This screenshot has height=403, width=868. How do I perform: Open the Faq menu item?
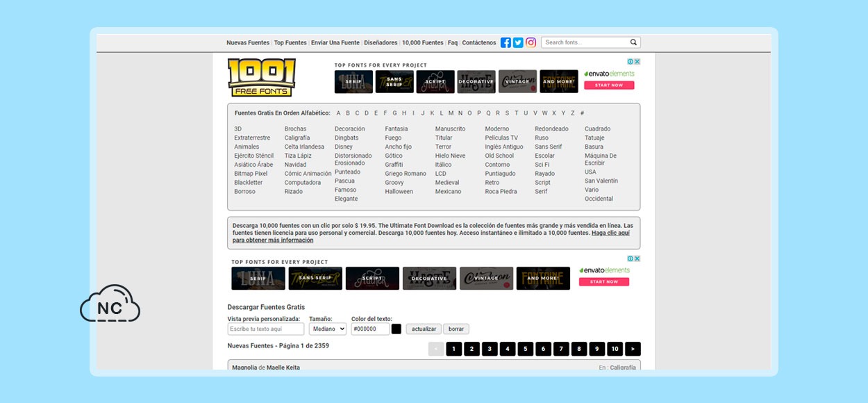pyautogui.click(x=453, y=43)
